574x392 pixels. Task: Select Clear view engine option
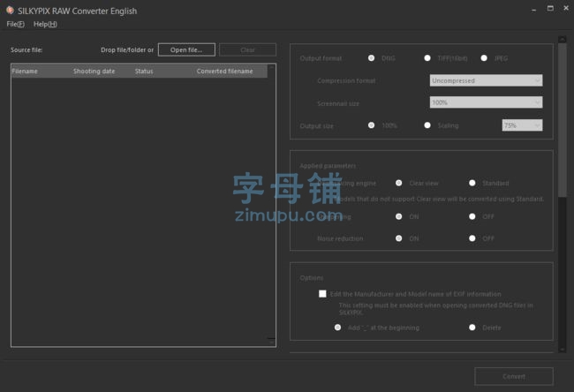click(398, 183)
